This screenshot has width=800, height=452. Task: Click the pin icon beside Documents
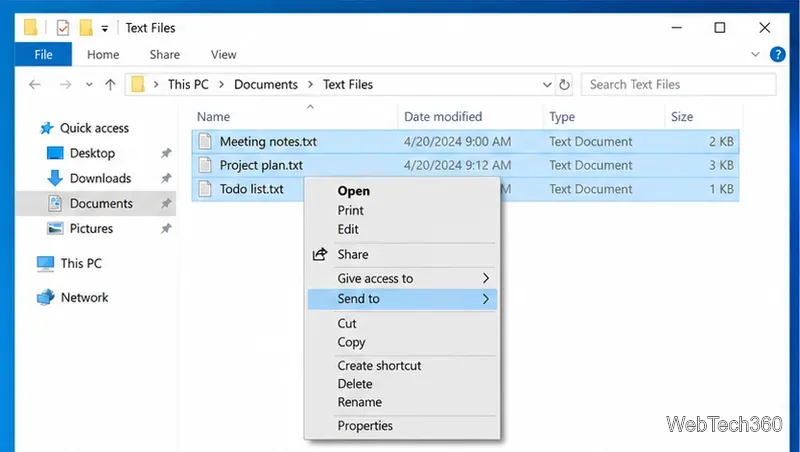(x=166, y=203)
